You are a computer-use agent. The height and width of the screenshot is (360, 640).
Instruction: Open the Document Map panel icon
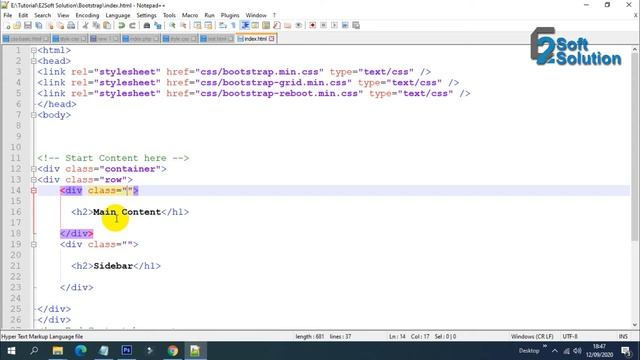[x=266, y=25]
